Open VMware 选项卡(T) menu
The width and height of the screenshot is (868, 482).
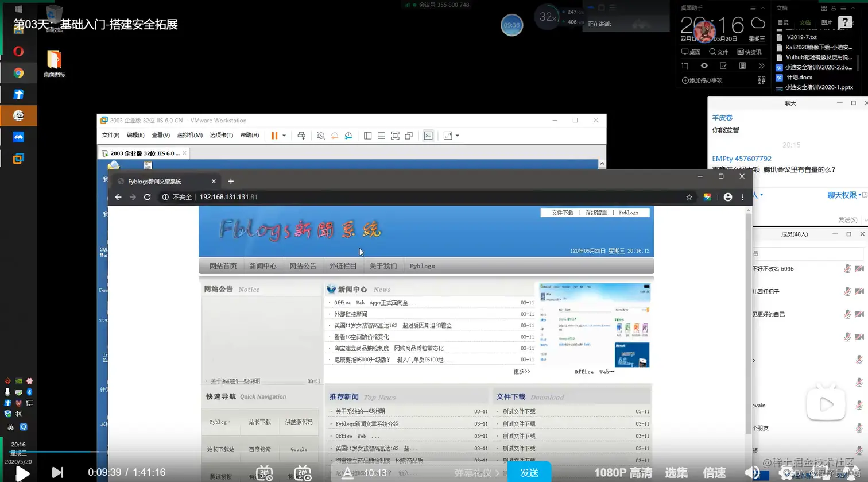(x=221, y=136)
